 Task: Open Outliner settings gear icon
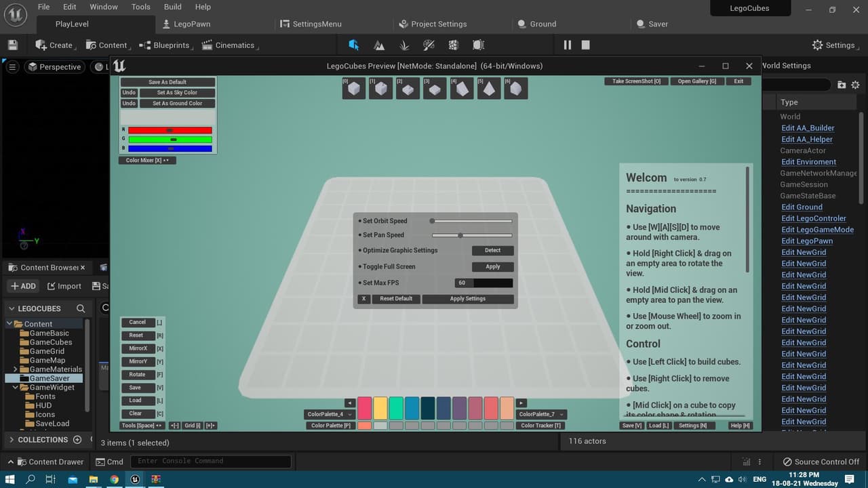point(855,85)
